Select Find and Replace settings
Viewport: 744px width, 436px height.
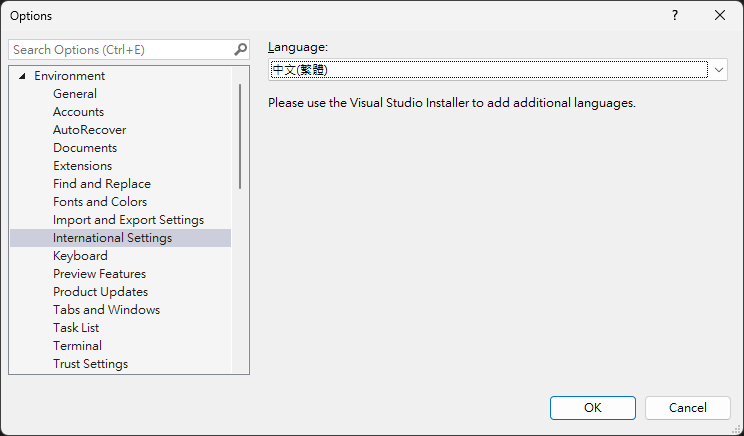click(x=102, y=184)
